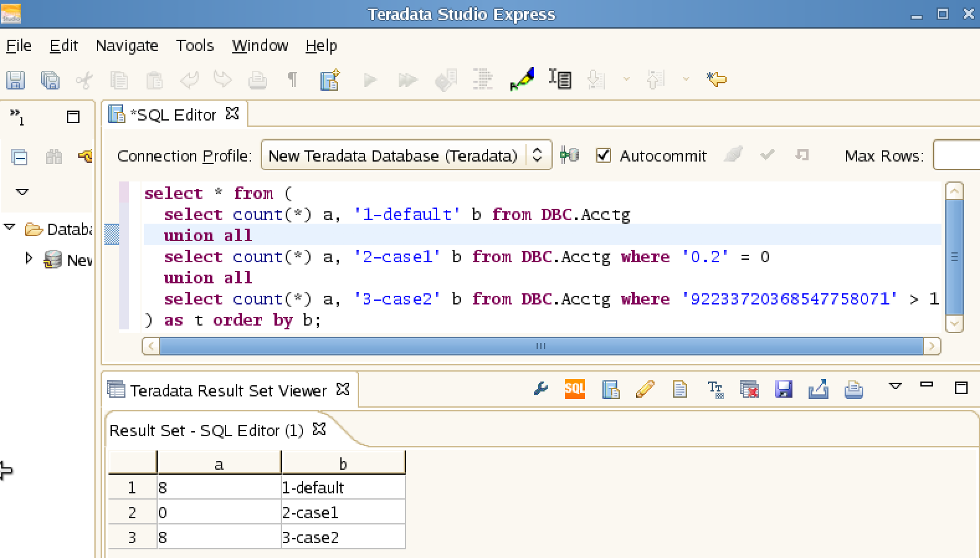Image resolution: width=980 pixels, height=558 pixels.
Task: Close the Result Set - SQL Editor (1) tab
Action: (319, 429)
